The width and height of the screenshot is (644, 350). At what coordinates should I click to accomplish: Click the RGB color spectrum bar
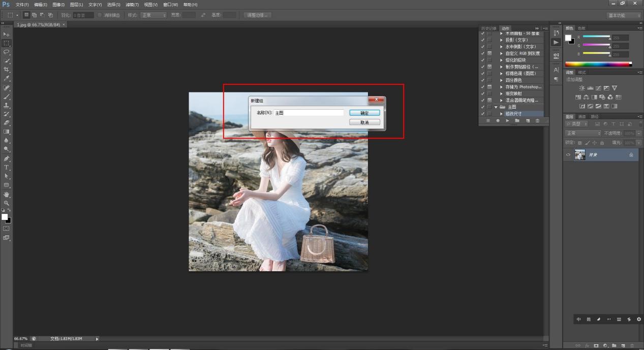coord(598,64)
